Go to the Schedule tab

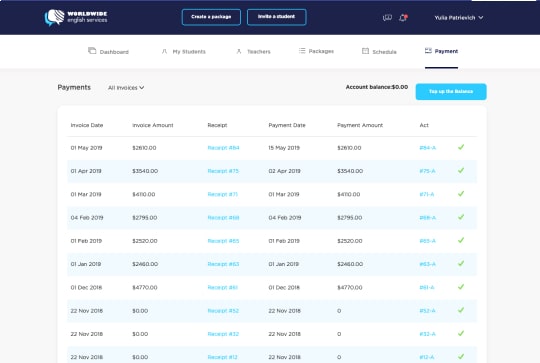(379, 52)
